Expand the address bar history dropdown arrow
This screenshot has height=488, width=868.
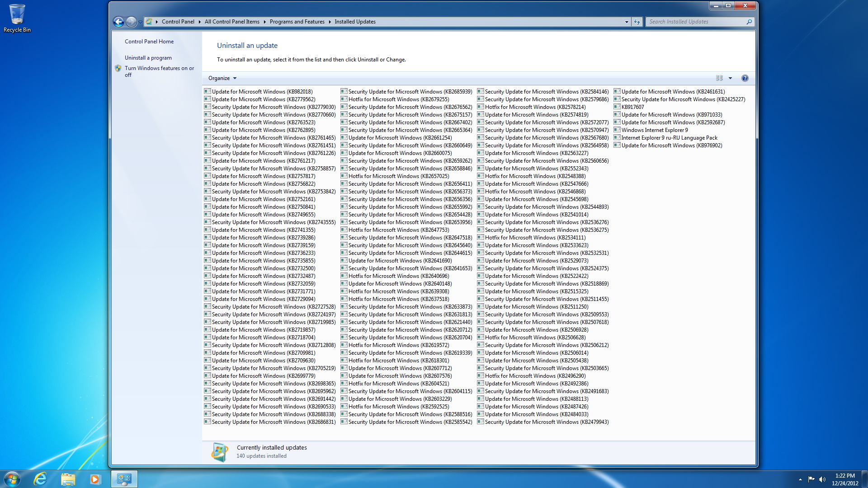click(627, 22)
